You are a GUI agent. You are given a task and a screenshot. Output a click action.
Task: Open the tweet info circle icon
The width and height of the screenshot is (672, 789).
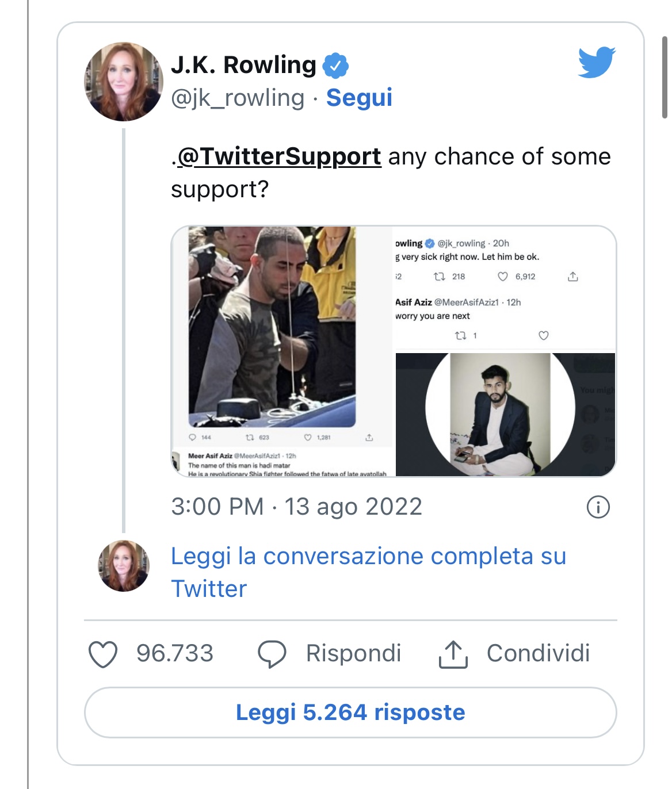[598, 507]
